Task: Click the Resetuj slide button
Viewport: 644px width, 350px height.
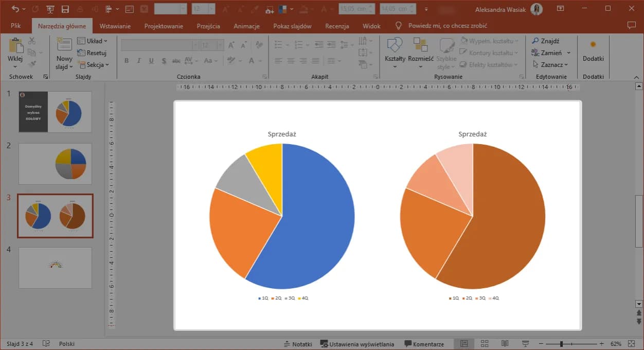Action: pos(92,53)
